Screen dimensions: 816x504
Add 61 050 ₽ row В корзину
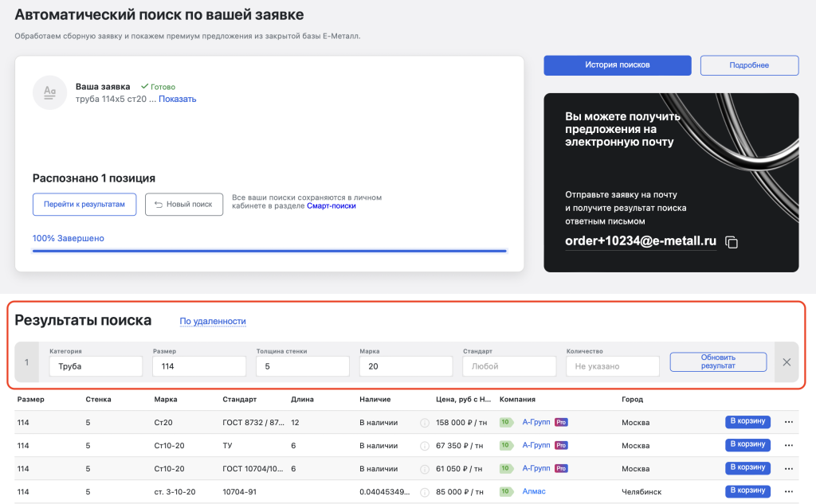(747, 468)
